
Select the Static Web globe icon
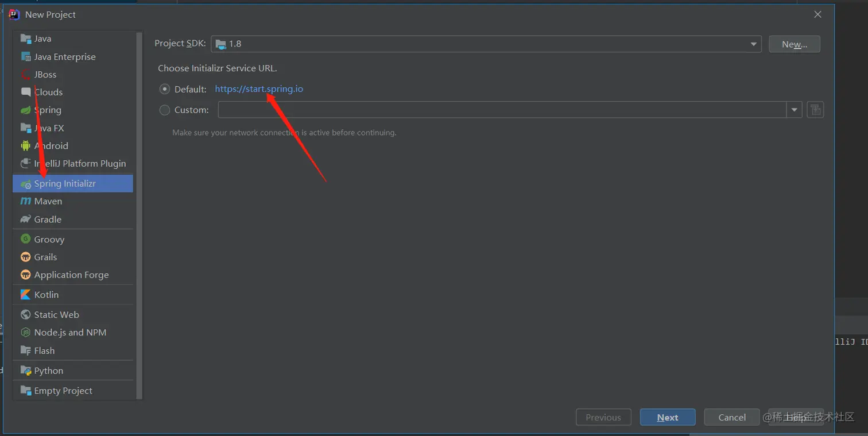[26, 315]
